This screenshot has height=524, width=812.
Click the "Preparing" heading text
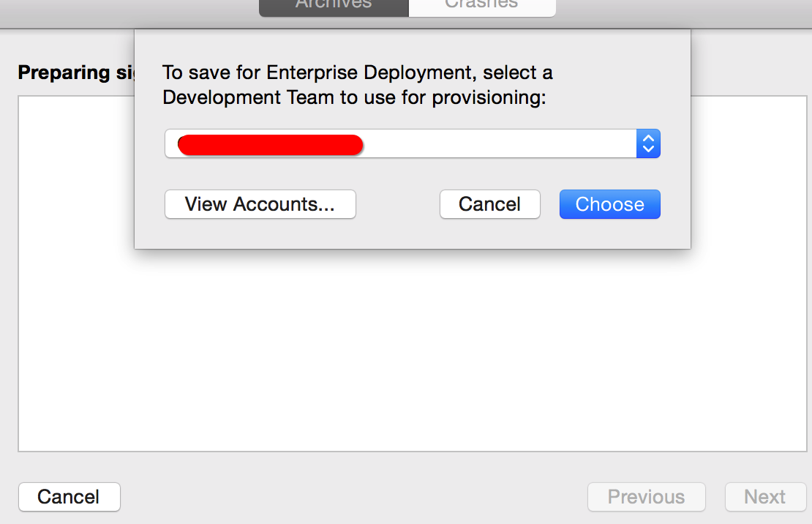[64, 72]
